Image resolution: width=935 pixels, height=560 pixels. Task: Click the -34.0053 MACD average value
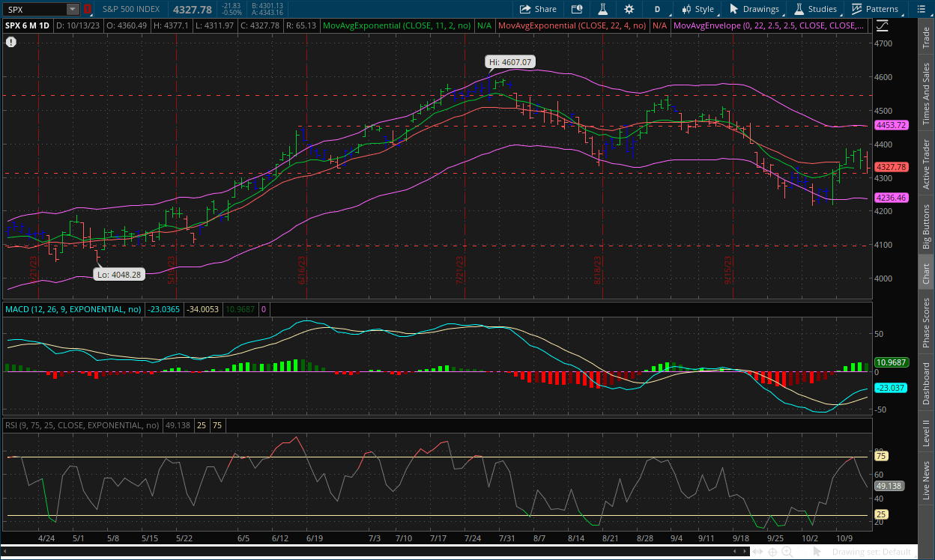coord(202,309)
